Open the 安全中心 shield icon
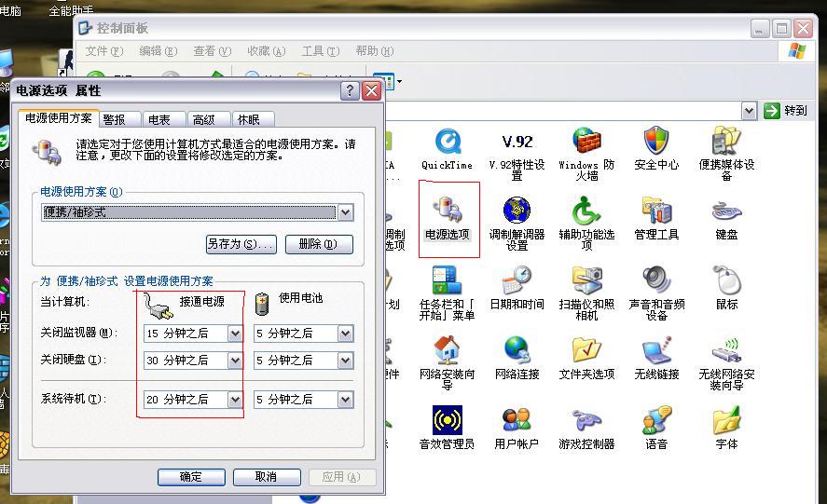Image resolution: width=827 pixels, height=504 pixels. pyautogui.click(x=656, y=144)
